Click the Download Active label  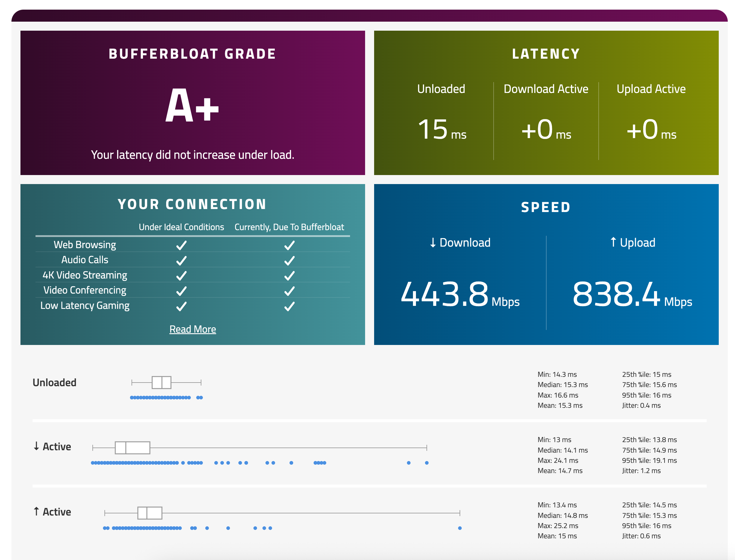(546, 89)
